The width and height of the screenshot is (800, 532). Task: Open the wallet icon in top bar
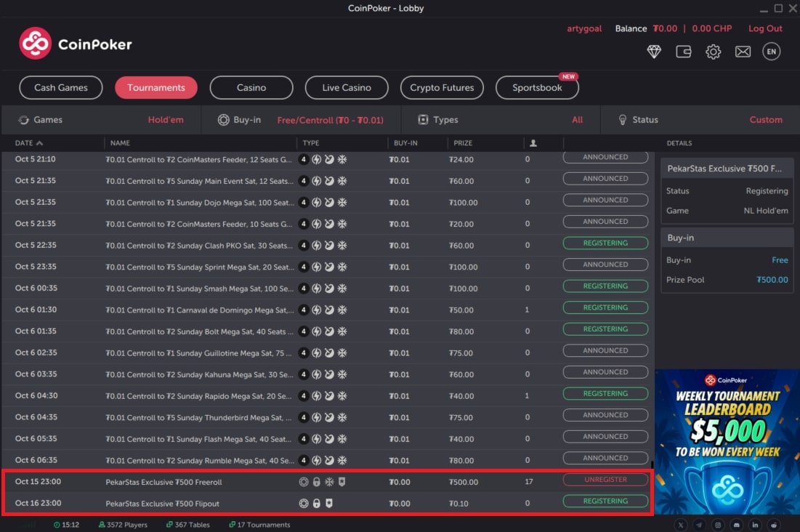coord(683,52)
